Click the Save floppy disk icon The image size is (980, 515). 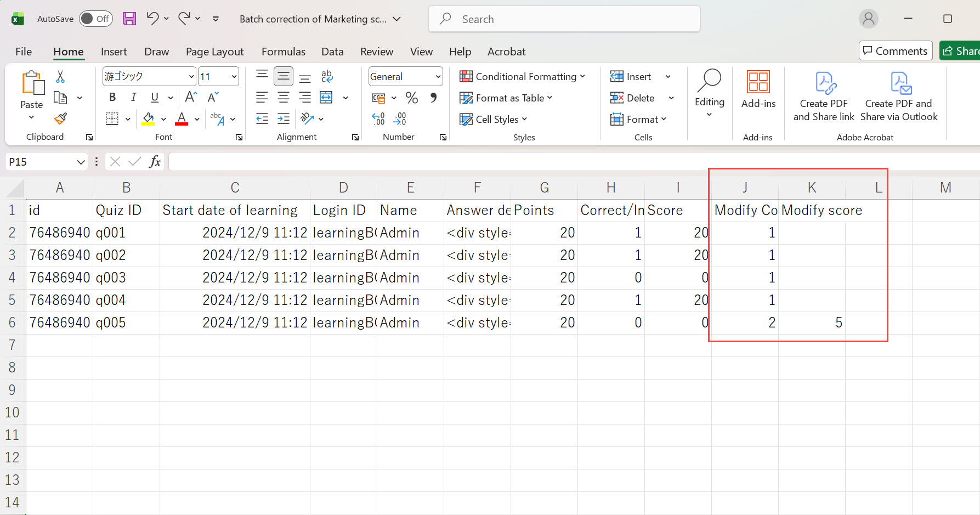(x=129, y=19)
